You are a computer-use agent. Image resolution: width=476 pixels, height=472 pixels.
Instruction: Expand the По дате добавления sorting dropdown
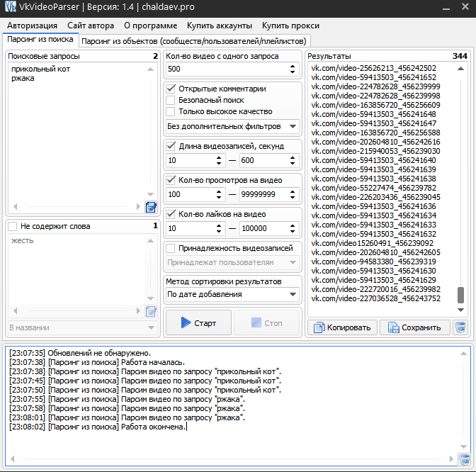pyautogui.click(x=232, y=294)
